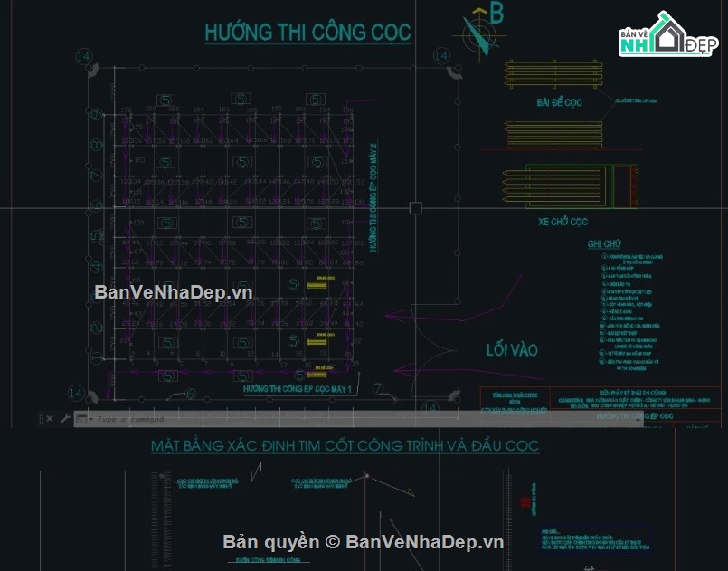Open command line customization wrench
The height and width of the screenshot is (571, 728).
[65, 419]
